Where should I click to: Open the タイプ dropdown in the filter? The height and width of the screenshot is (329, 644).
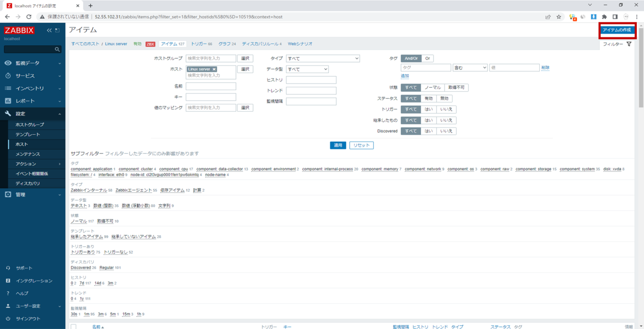pyautogui.click(x=323, y=58)
